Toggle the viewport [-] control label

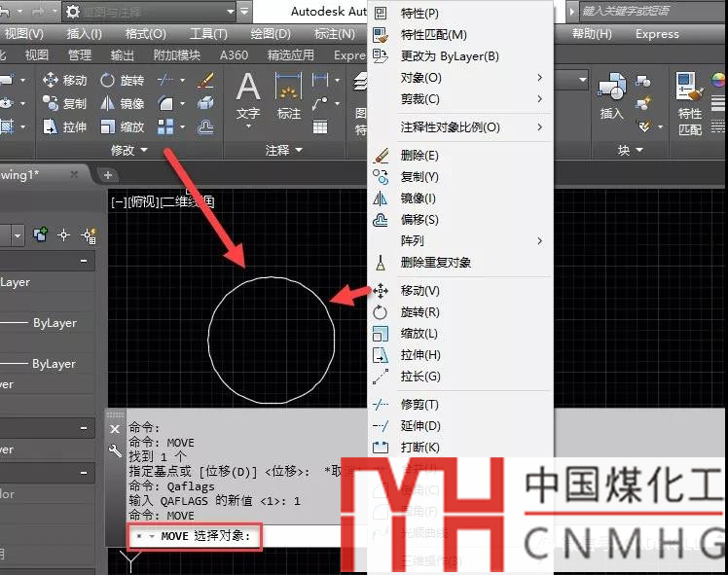click(118, 201)
